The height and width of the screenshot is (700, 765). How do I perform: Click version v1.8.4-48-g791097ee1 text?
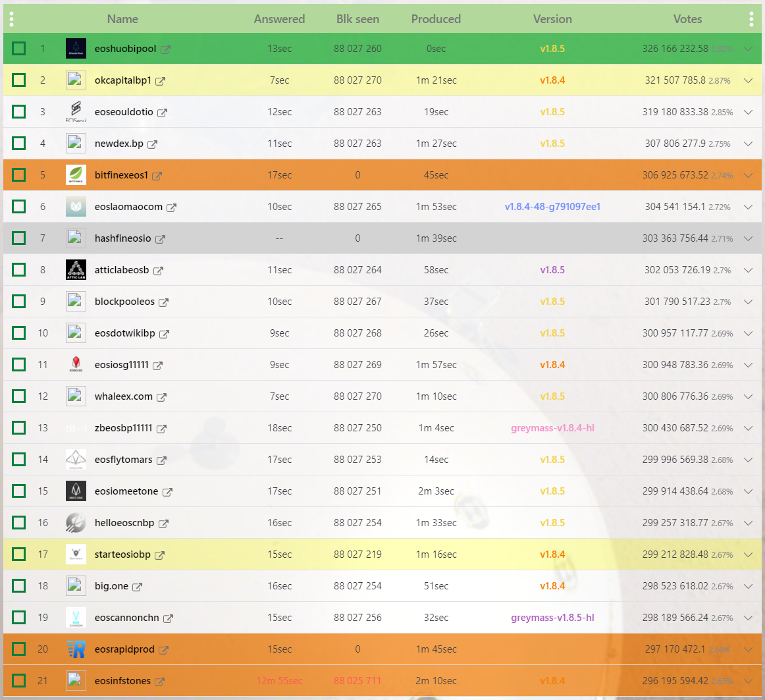(552, 207)
